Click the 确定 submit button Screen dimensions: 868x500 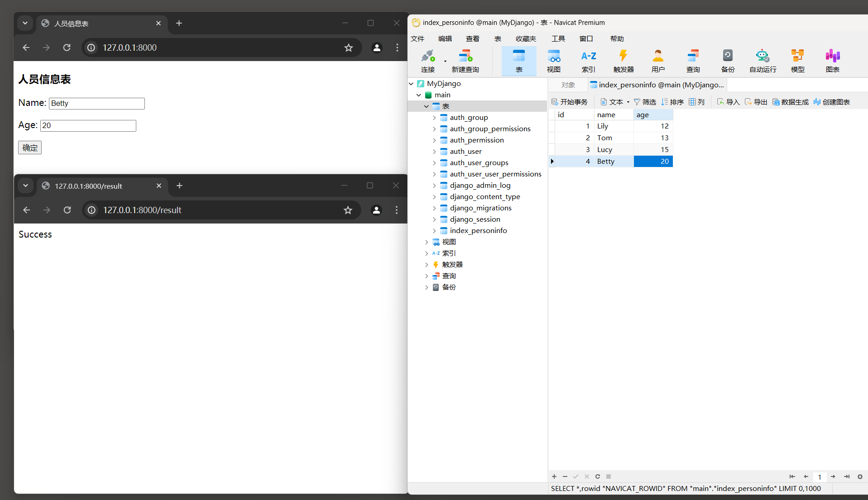tap(30, 148)
